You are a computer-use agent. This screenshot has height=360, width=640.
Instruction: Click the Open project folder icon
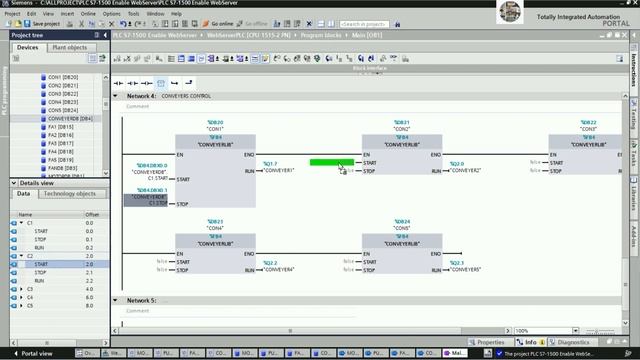coord(18,24)
